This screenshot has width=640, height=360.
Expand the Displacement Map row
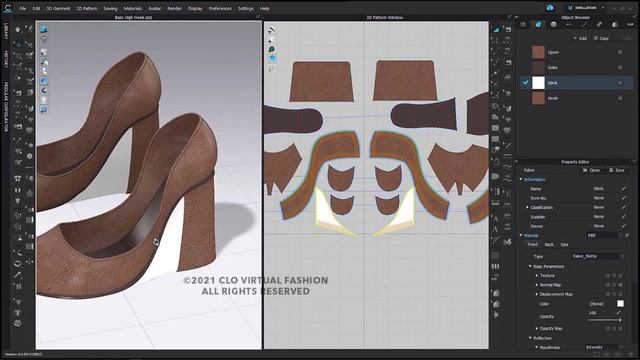tap(537, 294)
